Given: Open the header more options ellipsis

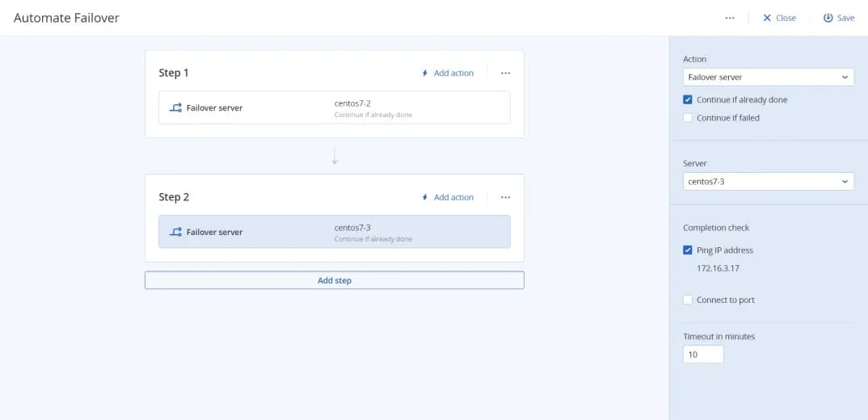Looking at the screenshot, I should point(730,18).
